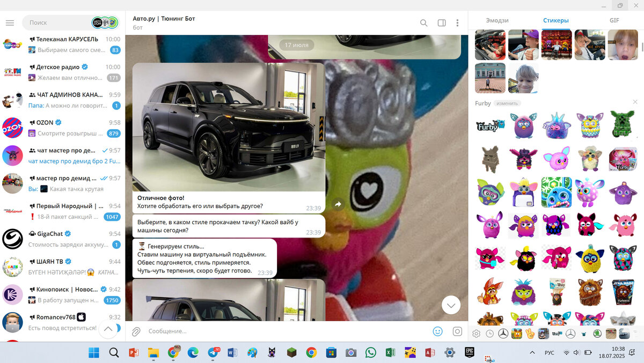Send the Furby logo sticker
This screenshot has height=363, width=644.
click(491, 125)
